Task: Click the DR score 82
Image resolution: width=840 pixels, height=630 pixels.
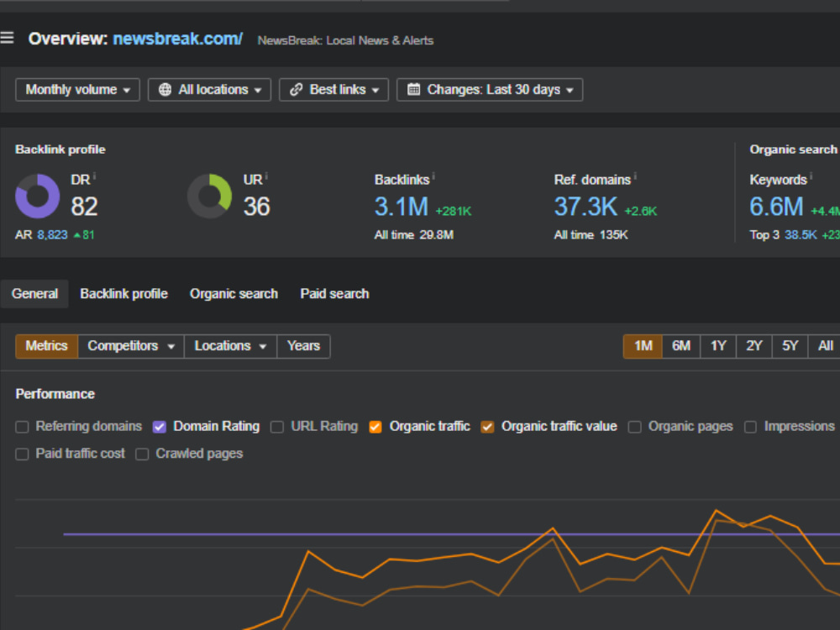Action: coord(84,207)
